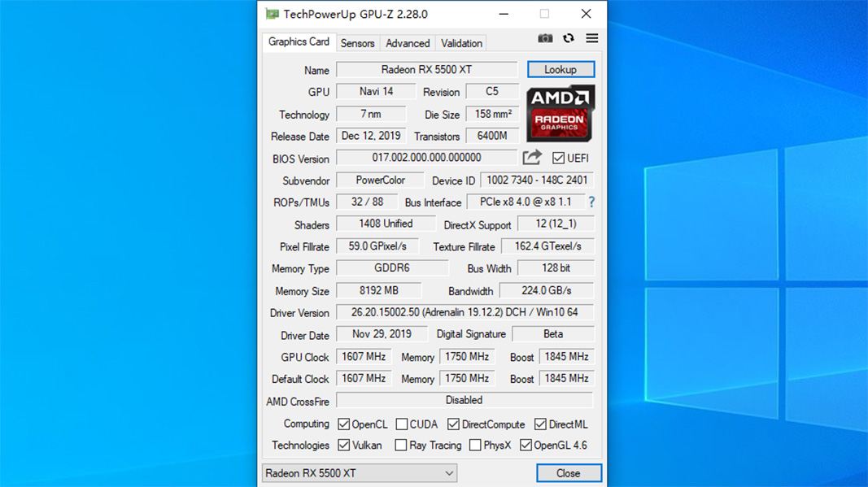Click the Default Clock value 1607 MHz
The width and height of the screenshot is (868, 487).
click(x=364, y=379)
